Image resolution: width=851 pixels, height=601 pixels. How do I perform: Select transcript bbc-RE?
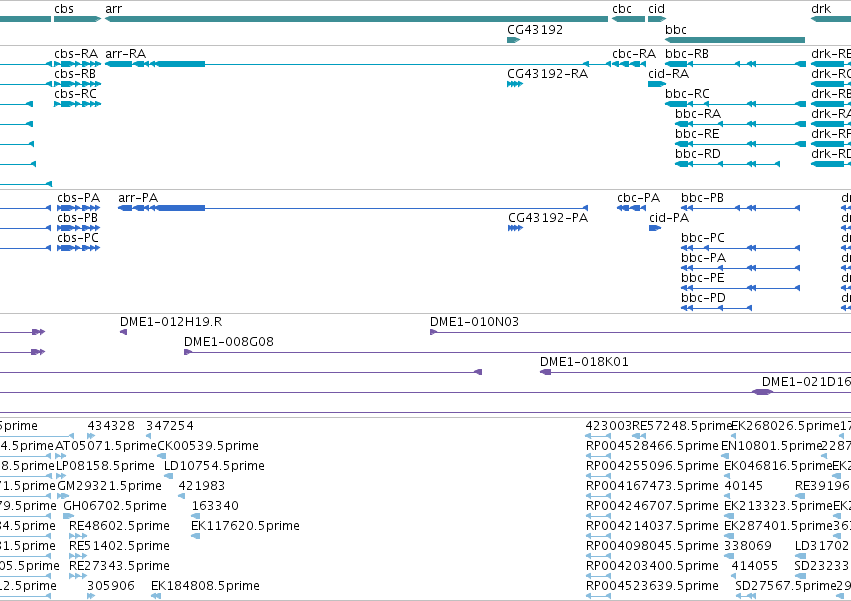click(740, 144)
